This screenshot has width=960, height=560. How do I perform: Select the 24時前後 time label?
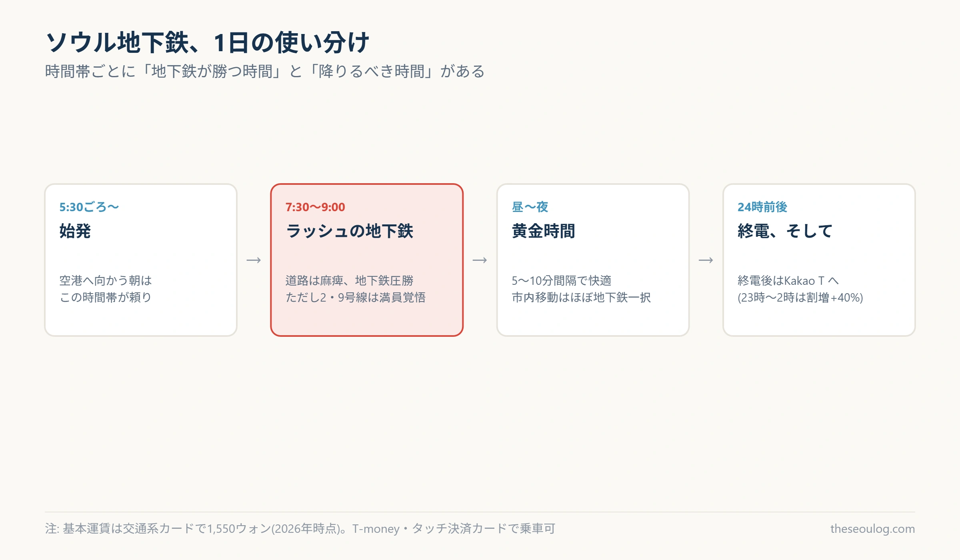point(762,207)
